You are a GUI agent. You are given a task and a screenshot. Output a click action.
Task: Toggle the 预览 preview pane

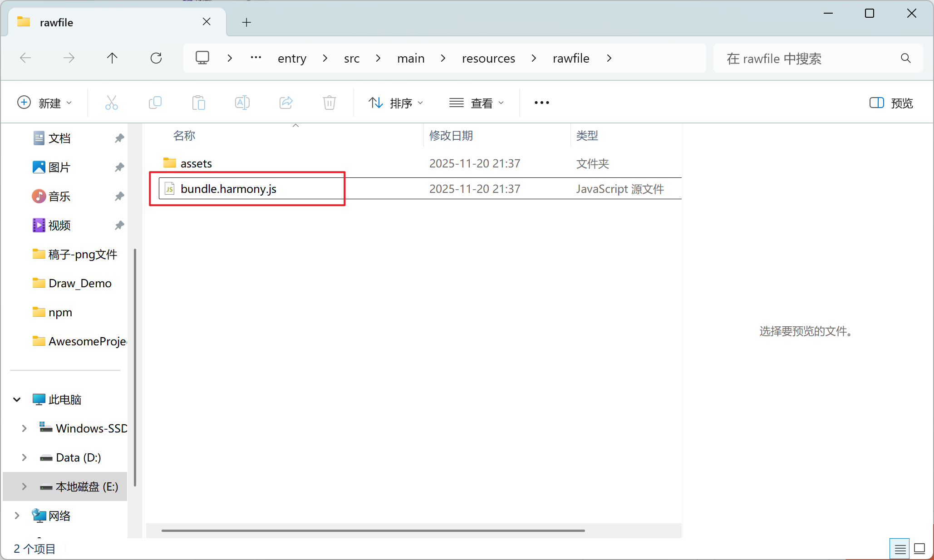891,103
